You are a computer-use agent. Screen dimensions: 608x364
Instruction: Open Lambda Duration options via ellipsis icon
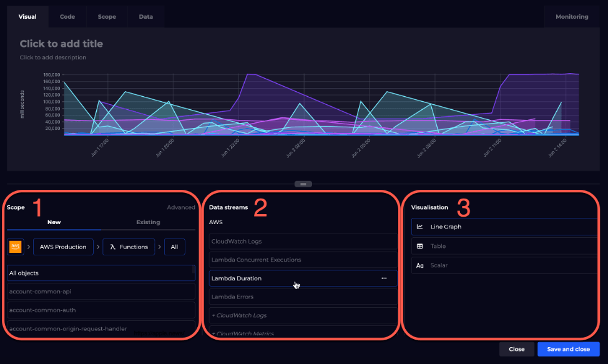click(x=384, y=278)
